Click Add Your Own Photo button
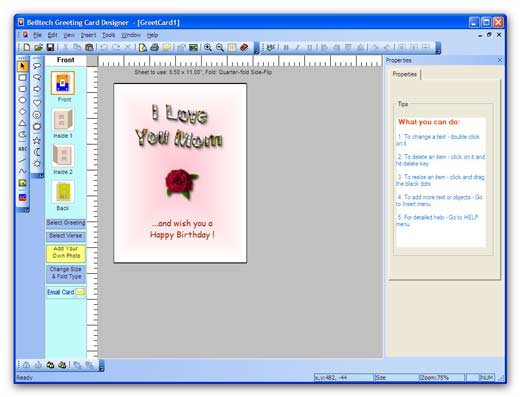The height and width of the screenshot is (397, 520). [66, 252]
